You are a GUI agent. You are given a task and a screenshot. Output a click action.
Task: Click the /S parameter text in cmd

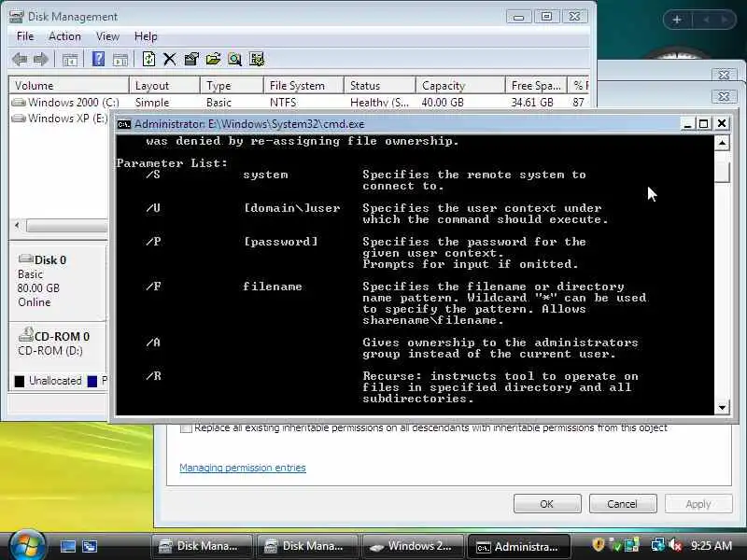coord(153,175)
